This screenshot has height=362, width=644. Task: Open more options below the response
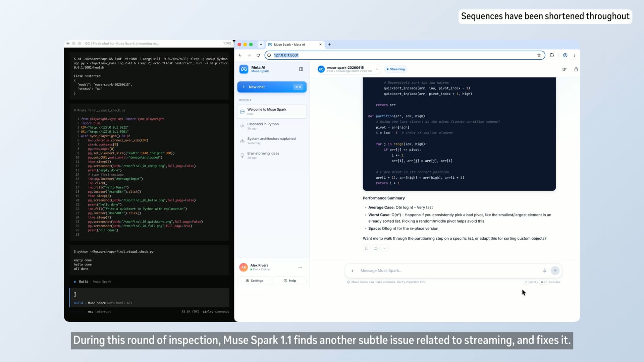point(385,248)
